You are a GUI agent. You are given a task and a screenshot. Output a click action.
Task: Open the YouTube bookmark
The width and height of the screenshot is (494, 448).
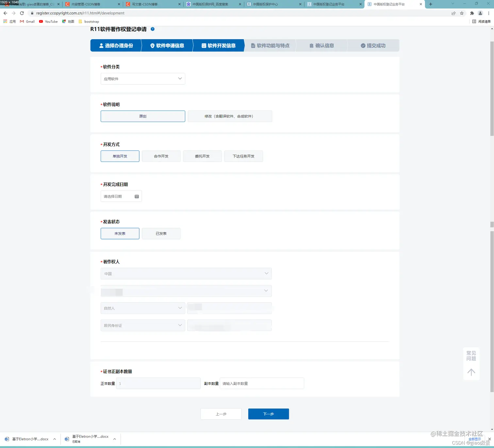[48, 22]
